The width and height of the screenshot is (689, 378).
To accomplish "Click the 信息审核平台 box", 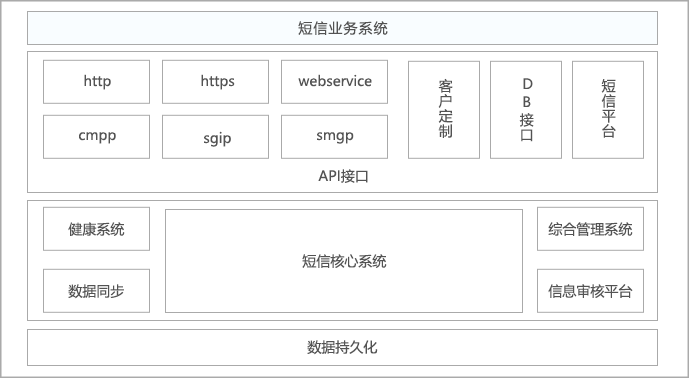I will click(x=591, y=291).
